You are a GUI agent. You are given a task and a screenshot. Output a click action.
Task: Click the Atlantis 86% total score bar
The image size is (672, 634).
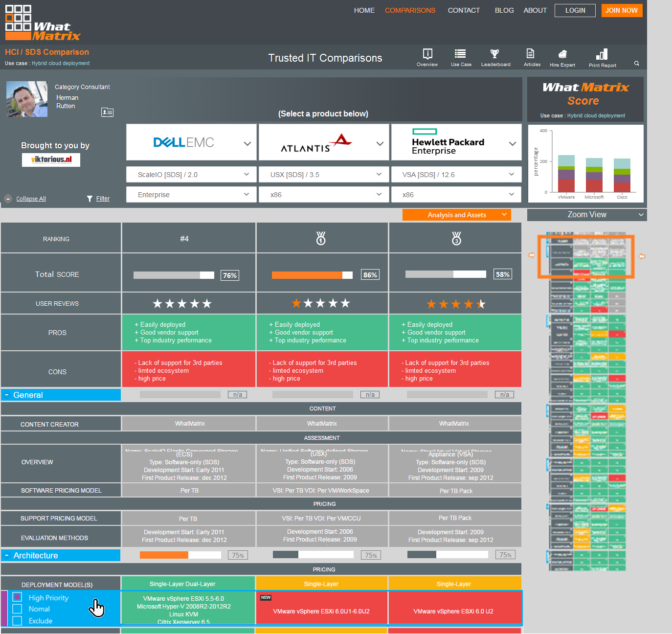click(x=312, y=275)
